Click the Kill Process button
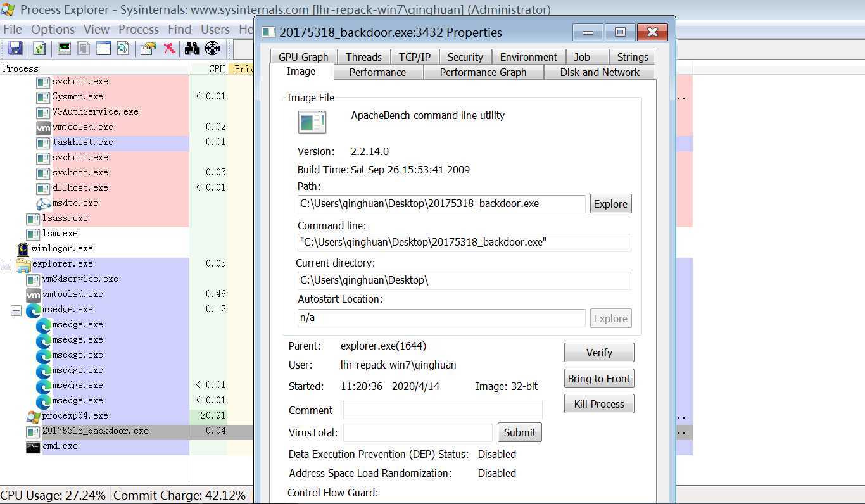Image resolution: width=865 pixels, height=504 pixels. click(599, 404)
